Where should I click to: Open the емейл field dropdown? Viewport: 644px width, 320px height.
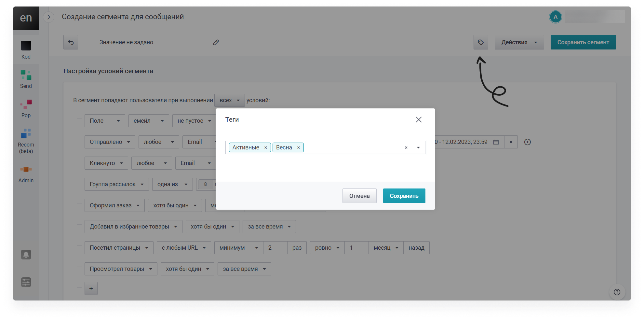(x=149, y=121)
